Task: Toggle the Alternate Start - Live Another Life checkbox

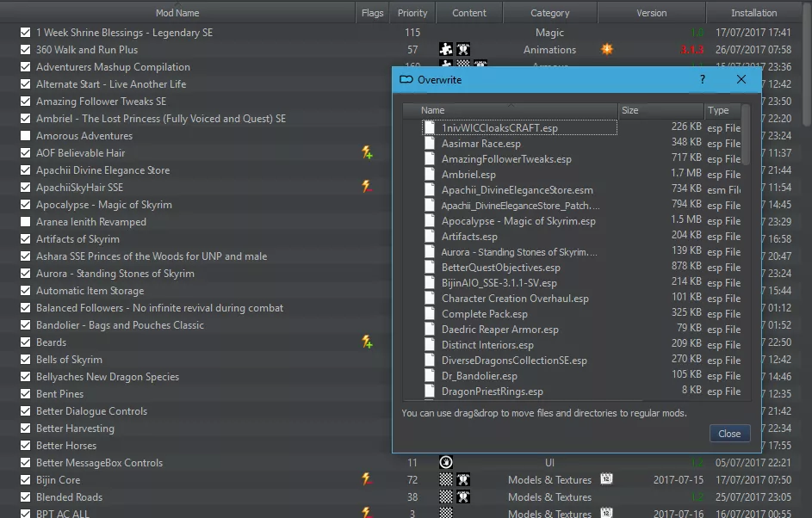Action: coord(25,83)
